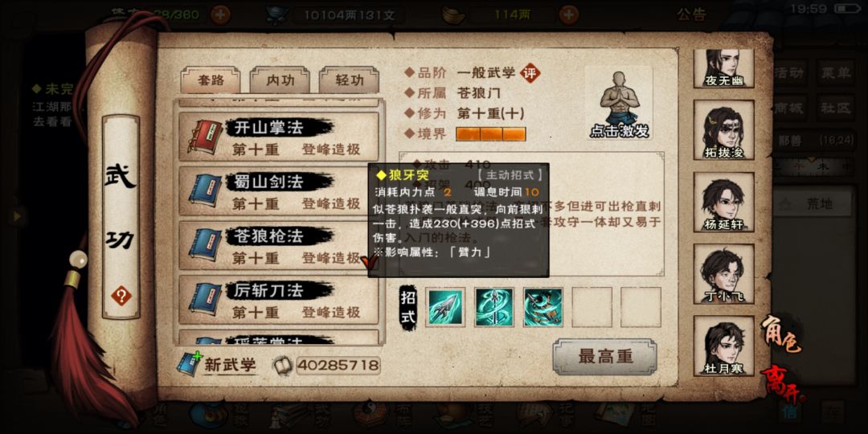The width and height of the screenshot is (868, 434).
Task: Click the orange 评 rating badge
Action: click(x=531, y=73)
